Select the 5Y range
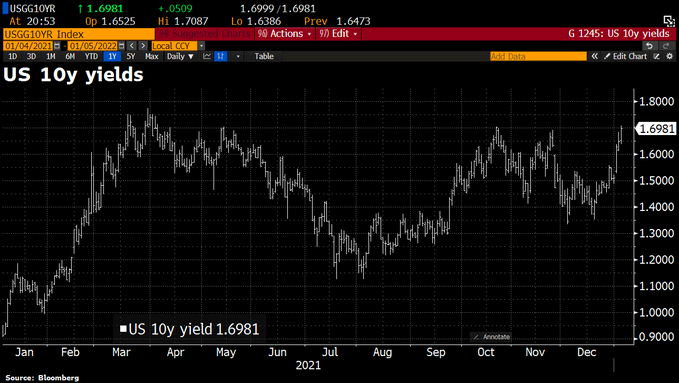Viewport: 679px width, 383px height. pyautogui.click(x=131, y=56)
